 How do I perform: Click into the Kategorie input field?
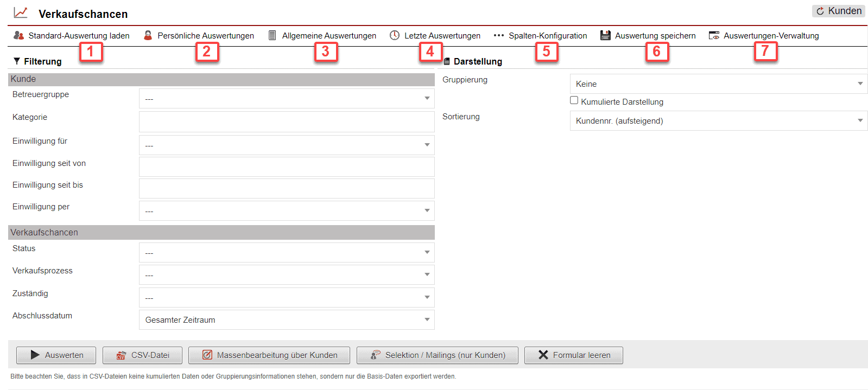(x=287, y=122)
